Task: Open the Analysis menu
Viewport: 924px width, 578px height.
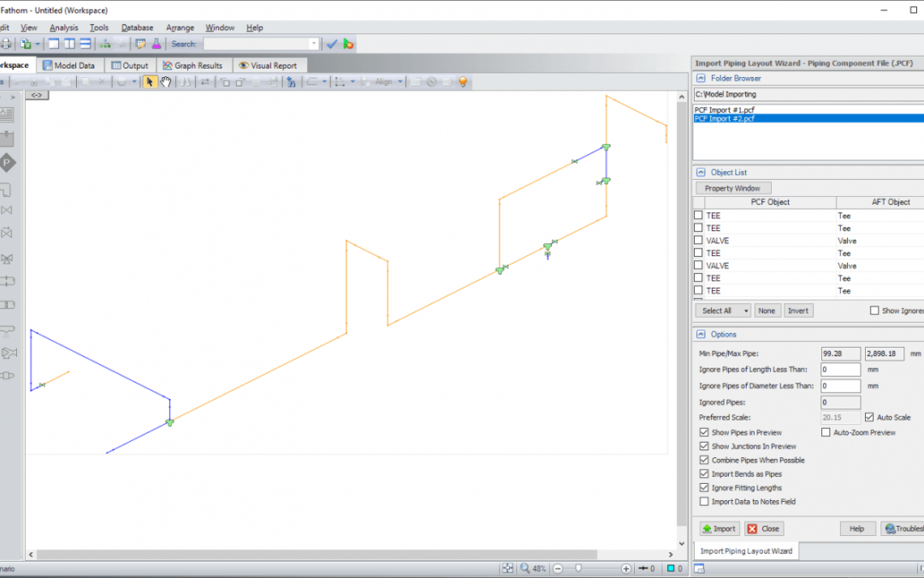Action: click(63, 27)
